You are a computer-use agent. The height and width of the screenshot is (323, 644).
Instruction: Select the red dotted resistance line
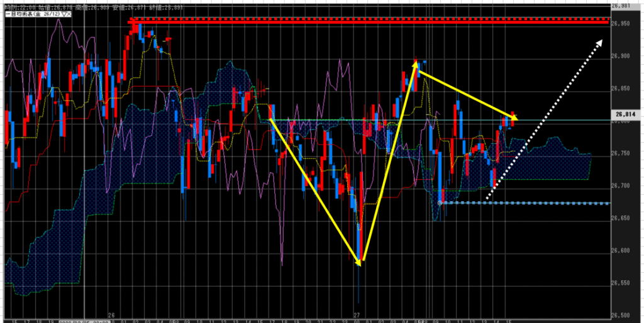point(377,21)
